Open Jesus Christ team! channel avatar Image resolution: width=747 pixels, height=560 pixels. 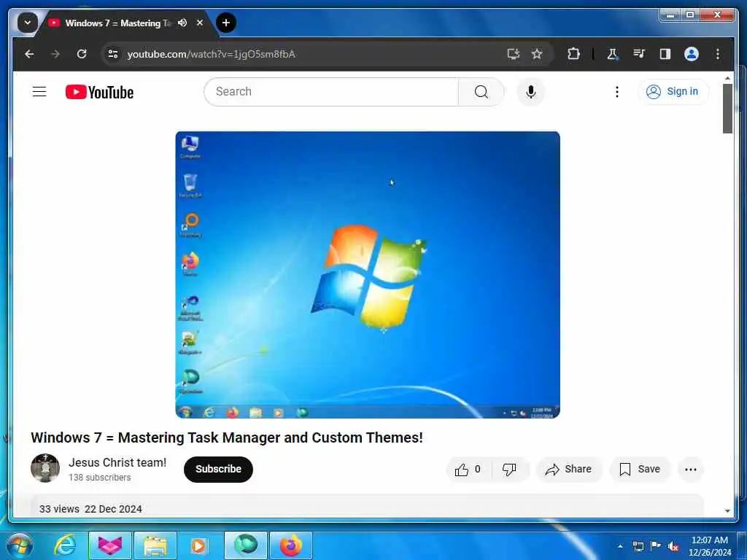pos(45,468)
